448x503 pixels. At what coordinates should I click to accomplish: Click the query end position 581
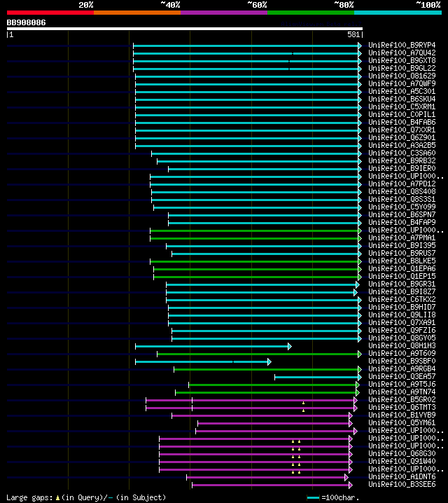353,34
